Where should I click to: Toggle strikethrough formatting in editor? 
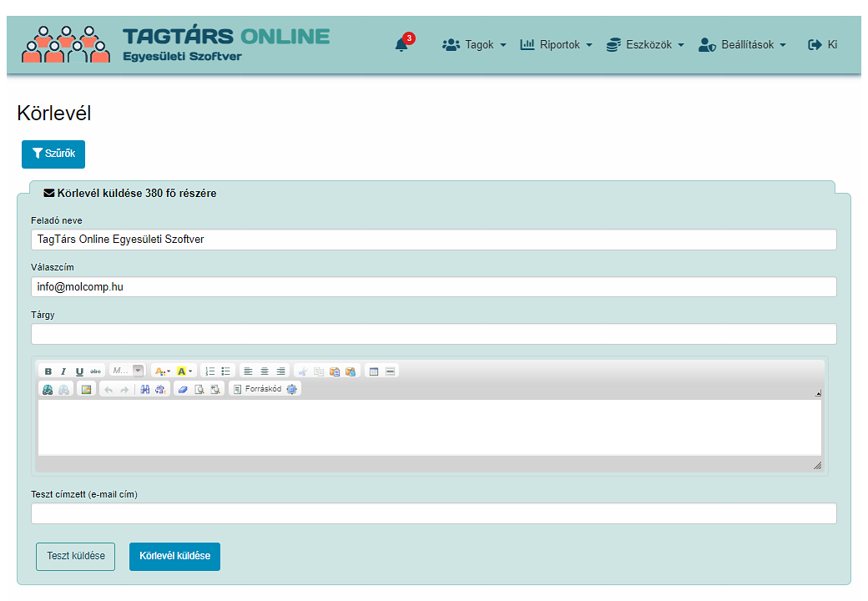[95, 371]
